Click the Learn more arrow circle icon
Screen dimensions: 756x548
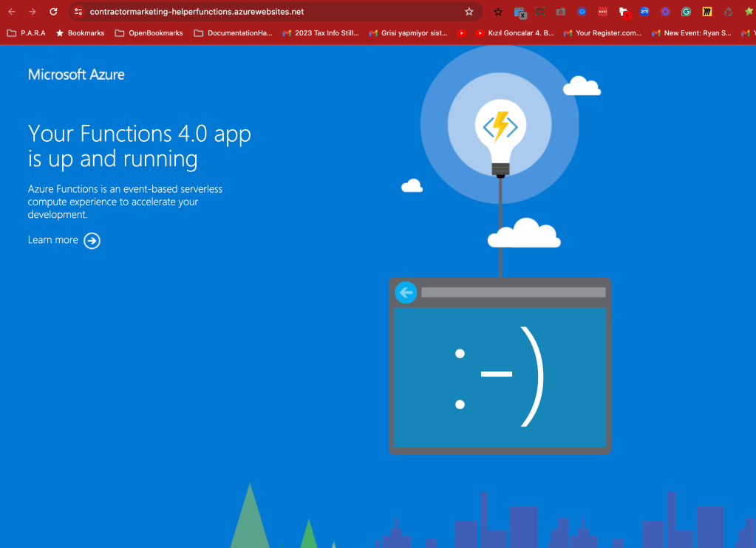click(92, 241)
